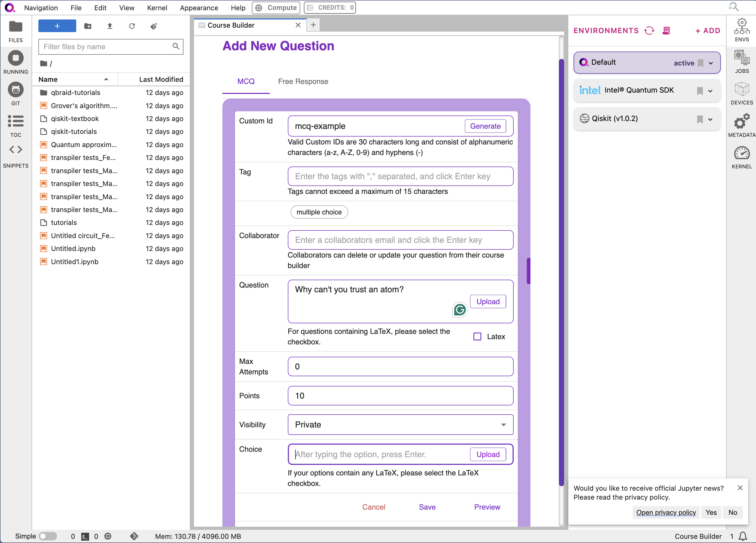Open the ENVS panel on right sidebar
Viewport: 756px width, 543px height.
point(742,30)
